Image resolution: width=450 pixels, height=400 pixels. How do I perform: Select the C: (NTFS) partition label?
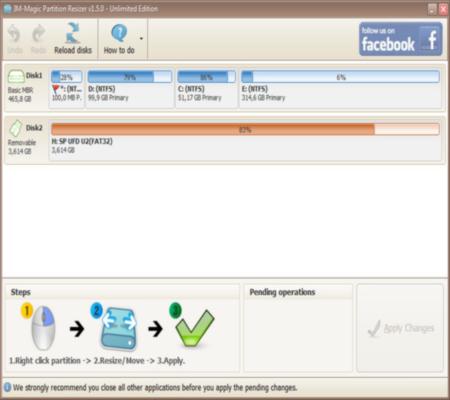(191, 89)
